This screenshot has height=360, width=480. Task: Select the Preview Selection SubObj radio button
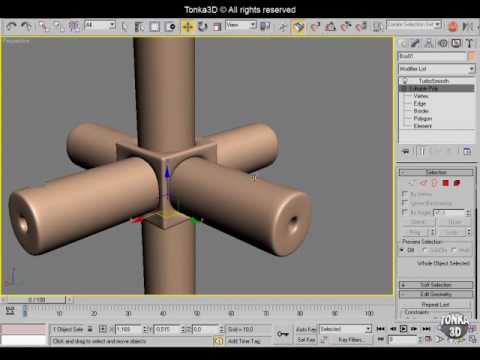pyautogui.click(x=425, y=250)
